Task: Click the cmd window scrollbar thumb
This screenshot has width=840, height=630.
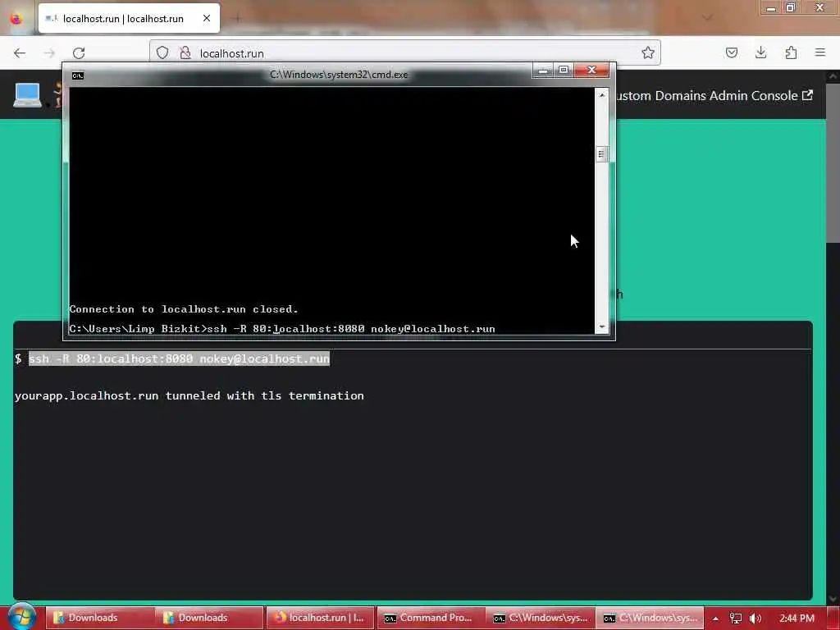Action: click(601, 154)
